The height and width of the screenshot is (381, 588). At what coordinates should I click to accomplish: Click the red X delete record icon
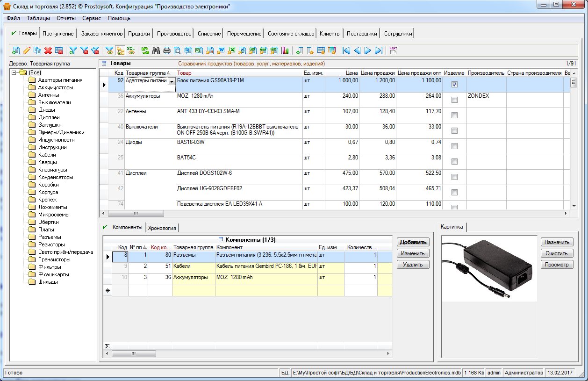[x=48, y=50]
